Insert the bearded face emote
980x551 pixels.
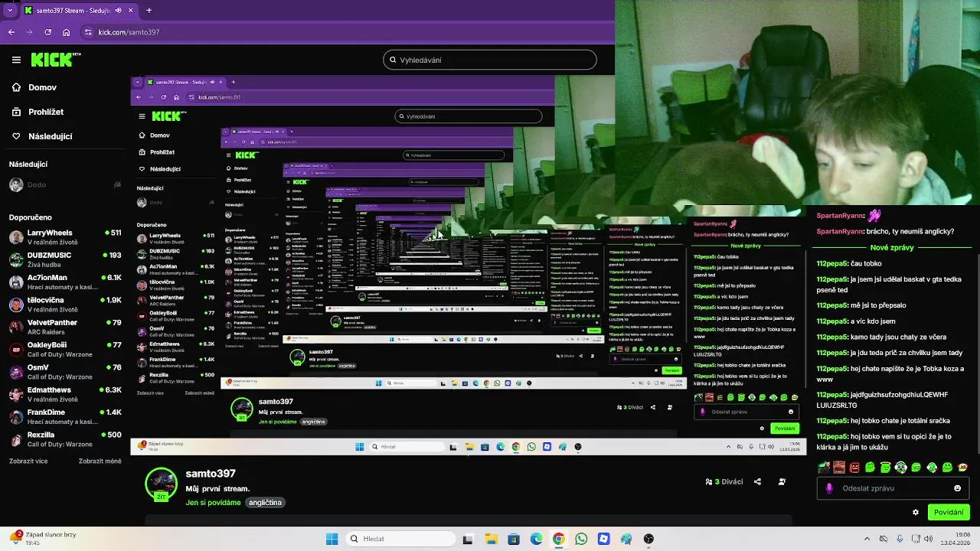839,467
